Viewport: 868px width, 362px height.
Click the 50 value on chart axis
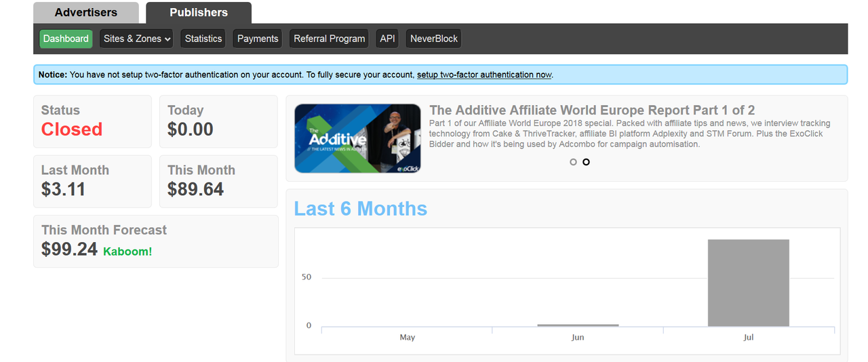[307, 277]
